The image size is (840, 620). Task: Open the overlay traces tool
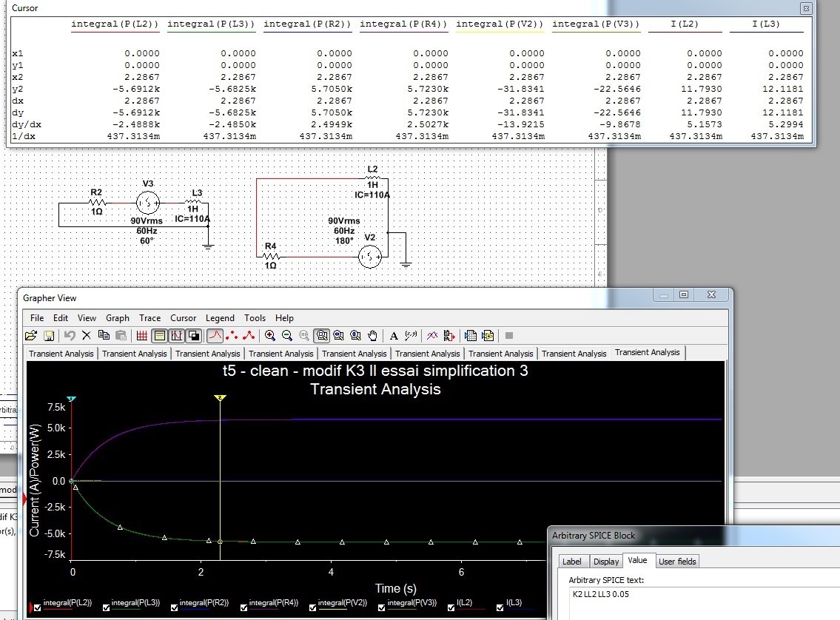pyautogui.click(x=432, y=336)
